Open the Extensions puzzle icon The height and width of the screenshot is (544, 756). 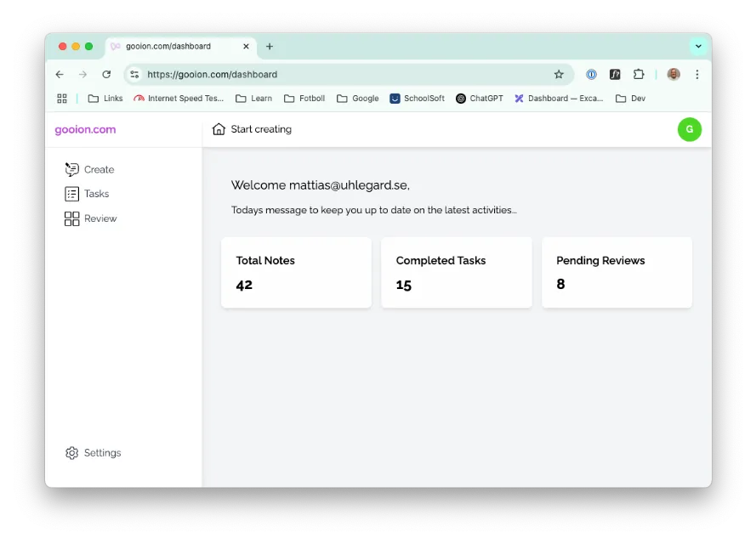(x=639, y=74)
